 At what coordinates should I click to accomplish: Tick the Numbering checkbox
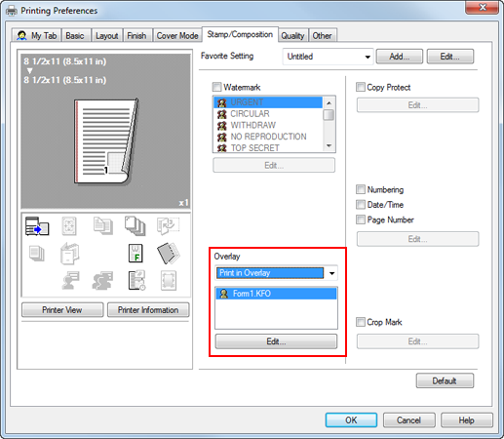(x=361, y=189)
